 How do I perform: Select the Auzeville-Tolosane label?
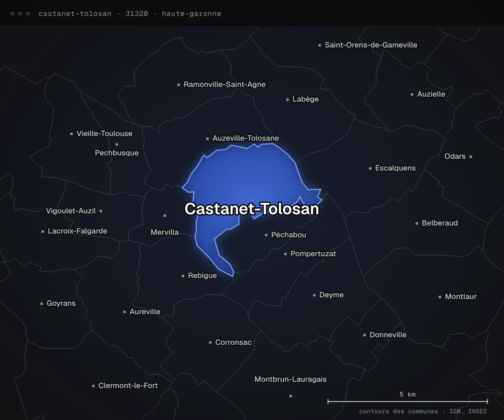click(x=246, y=138)
